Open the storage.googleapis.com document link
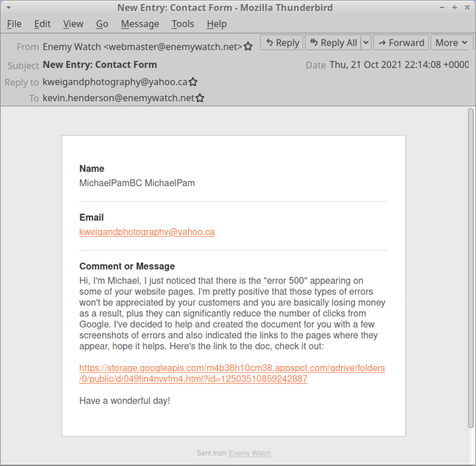 232,373
